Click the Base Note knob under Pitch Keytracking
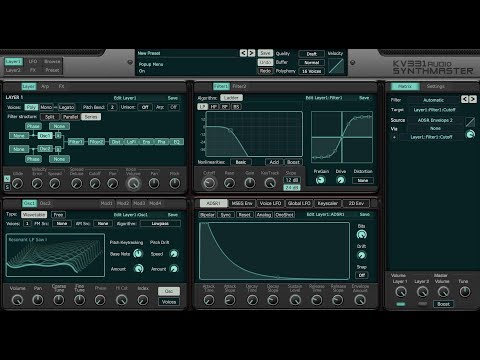The height and width of the screenshot is (360, 480). [138, 254]
